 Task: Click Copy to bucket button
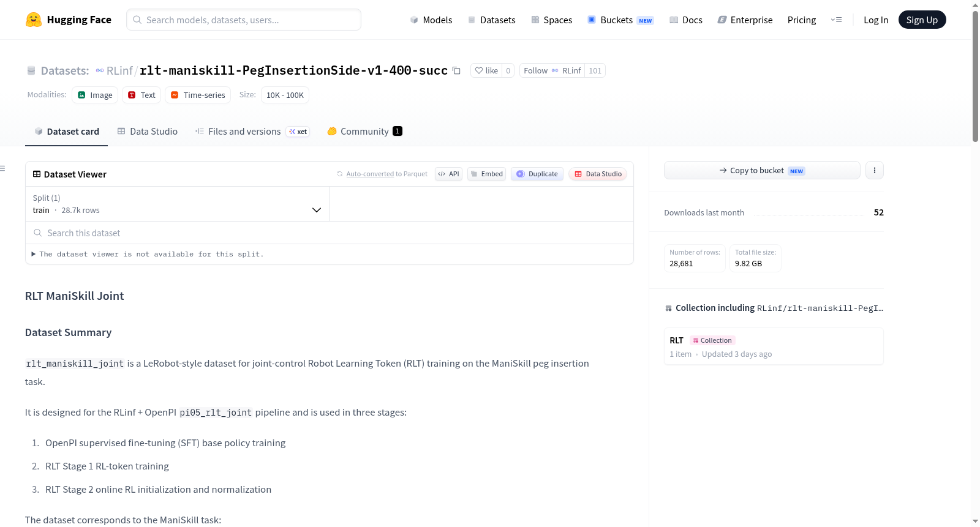point(762,170)
